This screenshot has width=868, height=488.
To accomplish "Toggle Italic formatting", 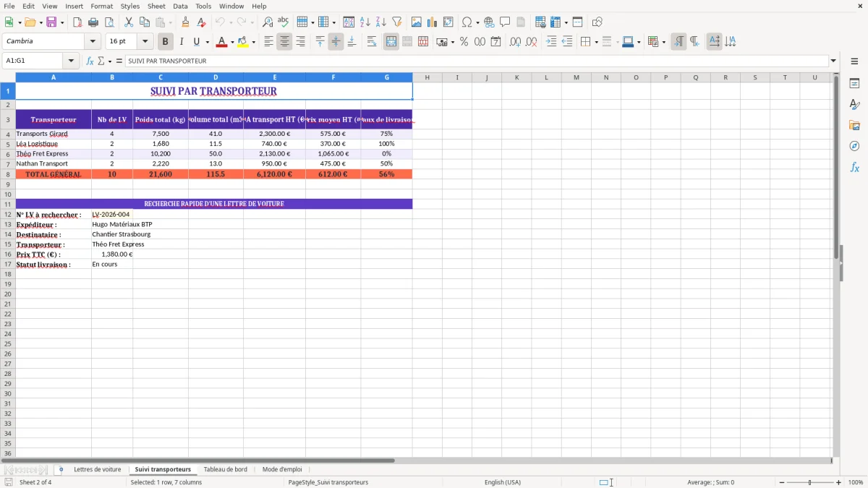I will 182,42.
